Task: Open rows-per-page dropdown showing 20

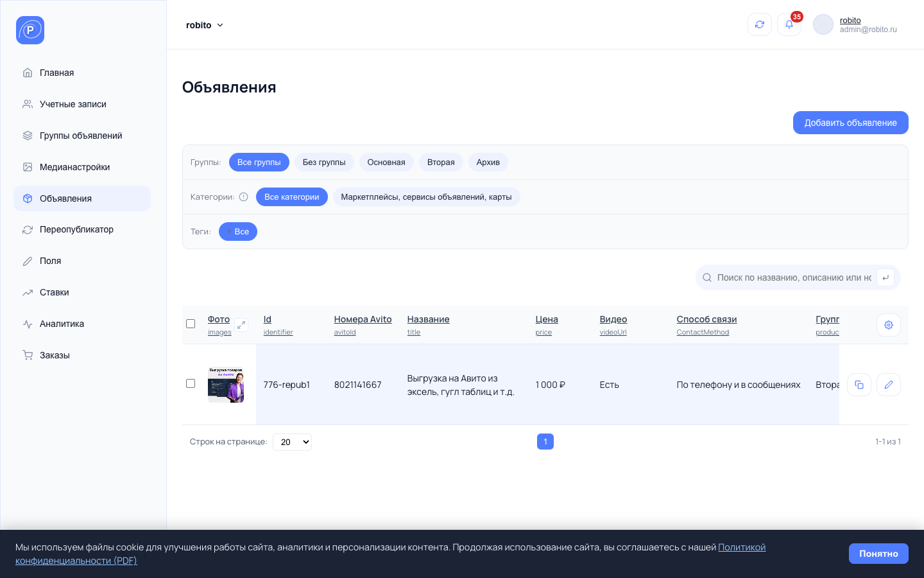Action: click(x=293, y=442)
